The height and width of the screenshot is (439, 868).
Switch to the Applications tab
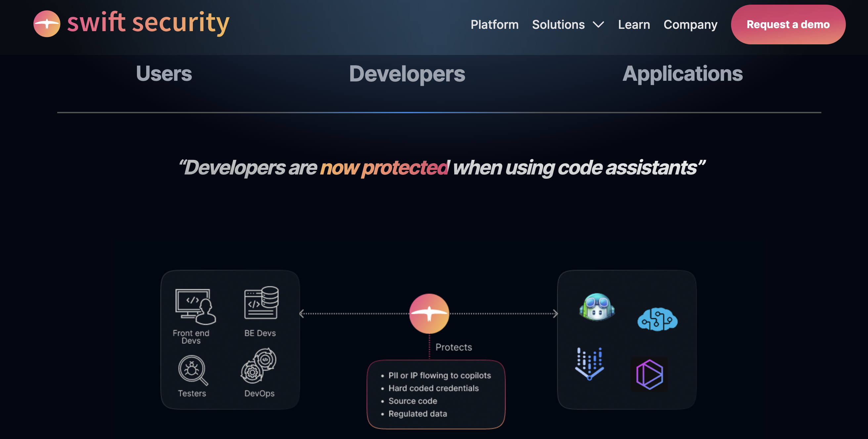click(x=682, y=73)
